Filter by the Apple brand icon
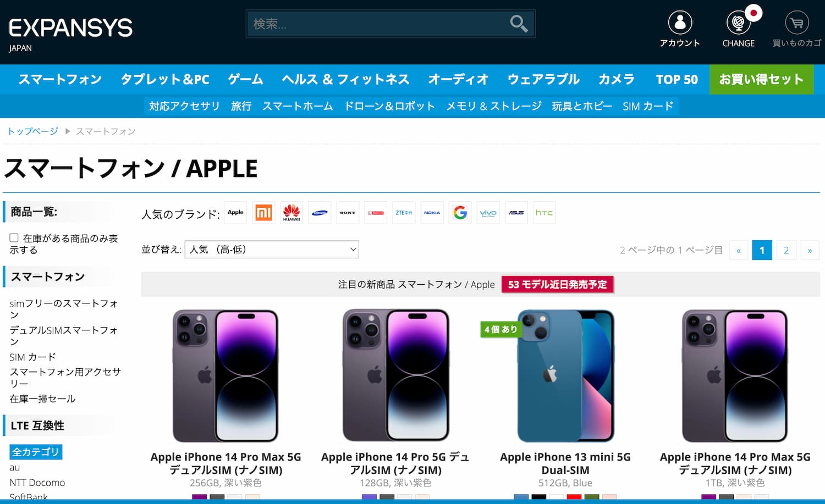This screenshot has width=825, height=504. (x=235, y=213)
